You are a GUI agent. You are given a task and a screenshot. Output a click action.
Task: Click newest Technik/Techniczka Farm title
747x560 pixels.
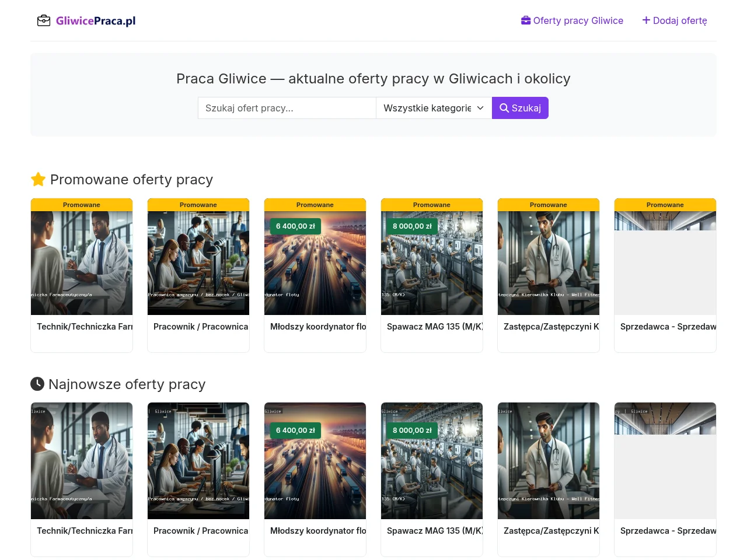coord(85,531)
